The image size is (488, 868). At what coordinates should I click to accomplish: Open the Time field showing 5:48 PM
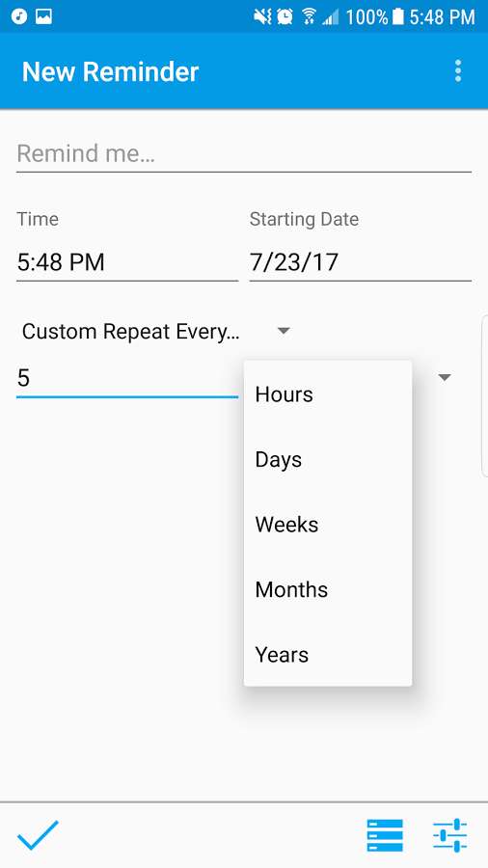pyautogui.click(x=127, y=261)
